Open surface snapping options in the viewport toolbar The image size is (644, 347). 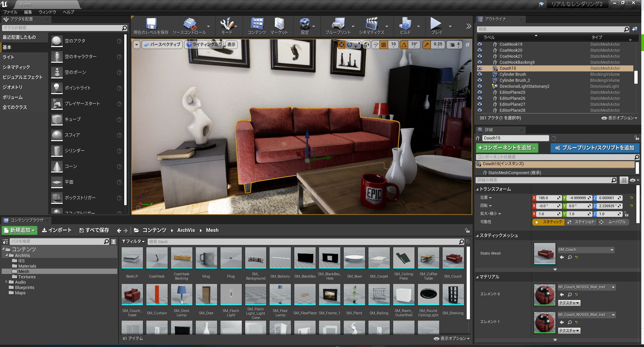click(376, 44)
